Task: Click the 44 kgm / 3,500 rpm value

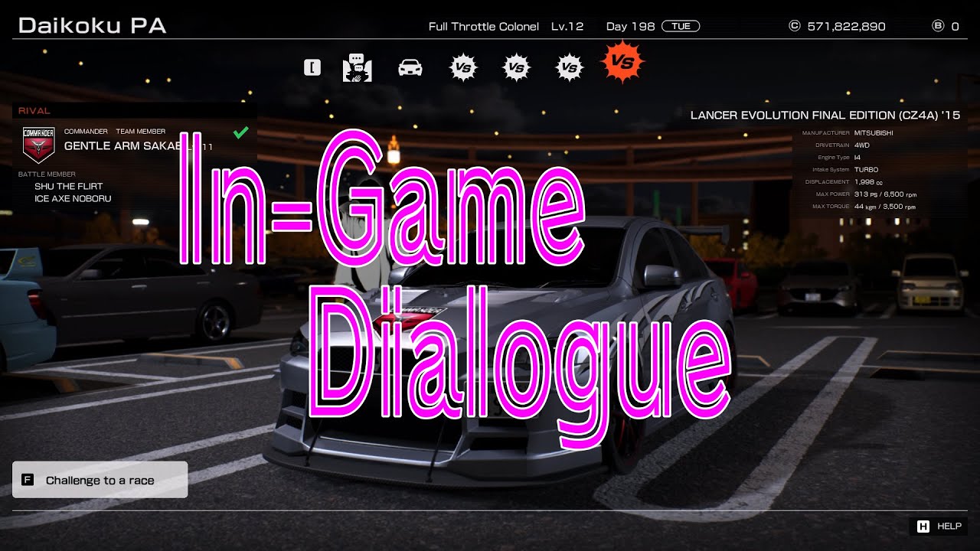Action: pos(885,207)
